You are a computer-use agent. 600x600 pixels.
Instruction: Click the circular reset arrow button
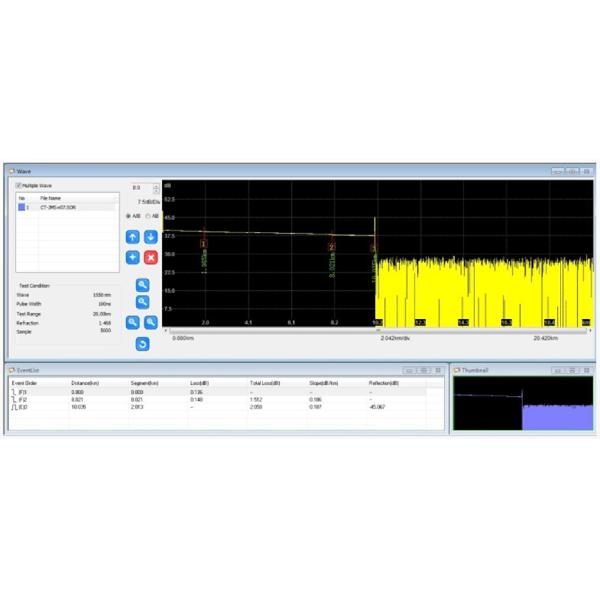[x=142, y=344]
